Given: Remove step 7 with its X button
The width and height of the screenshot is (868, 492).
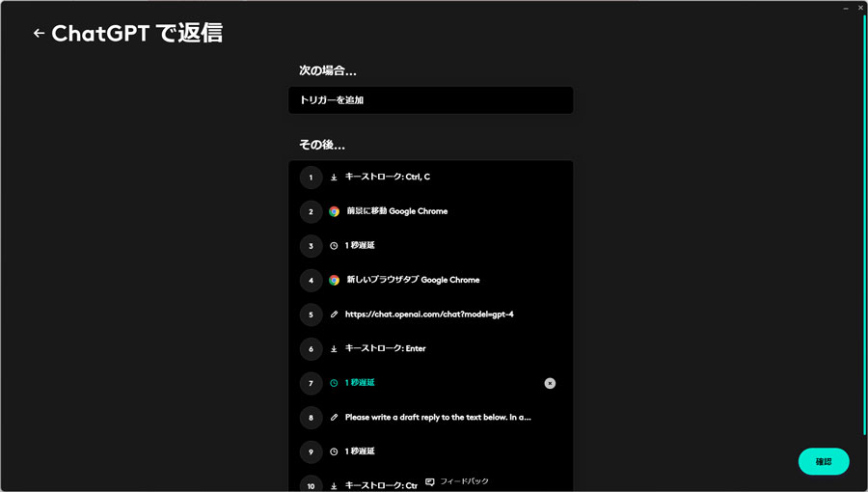Looking at the screenshot, I should 550,384.
